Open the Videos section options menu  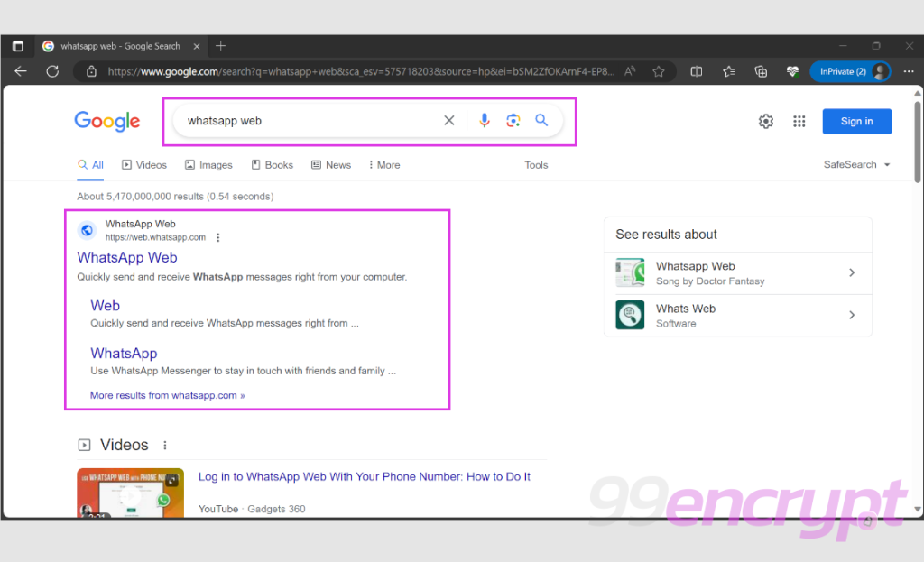pyautogui.click(x=164, y=445)
